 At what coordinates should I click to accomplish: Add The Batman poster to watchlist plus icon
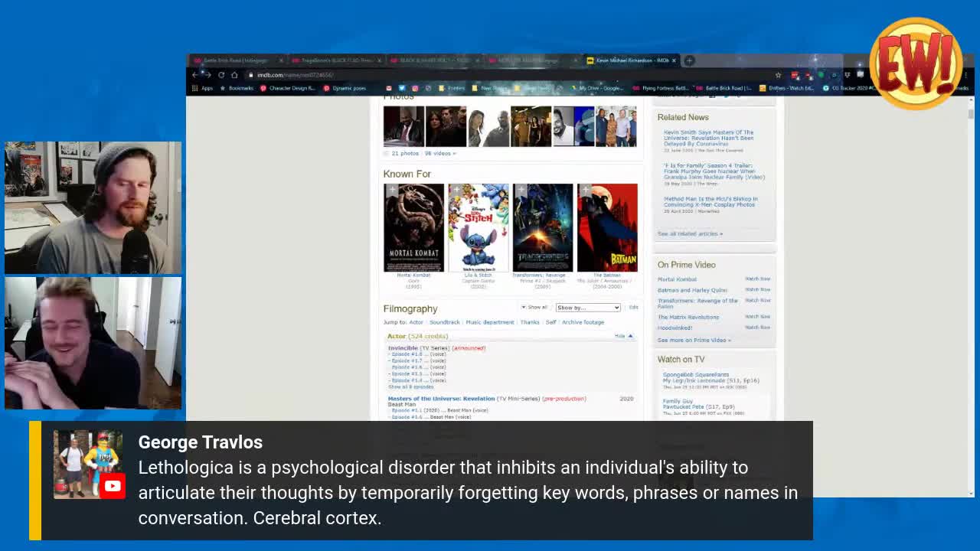tap(584, 190)
